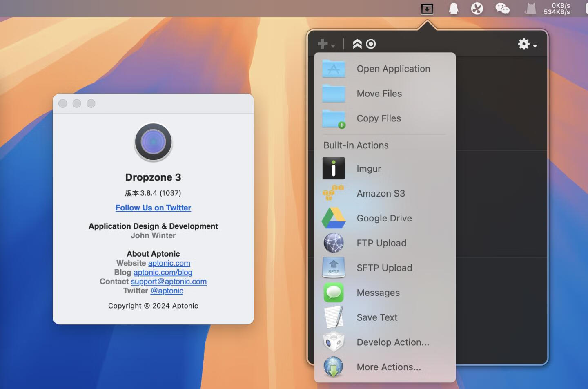Click the FTP Upload globe icon
Viewport: 588px width, 389px height.
[334, 243]
